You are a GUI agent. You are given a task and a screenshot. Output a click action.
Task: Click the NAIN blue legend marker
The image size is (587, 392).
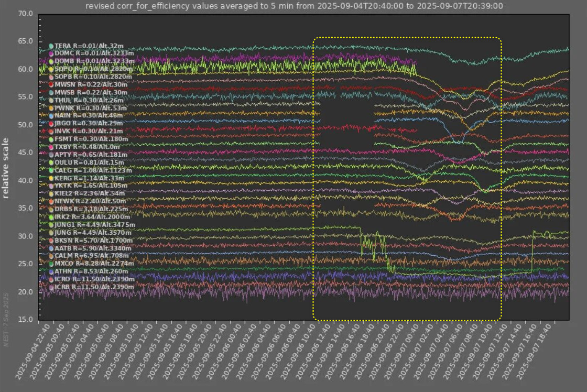click(x=51, y=115)
